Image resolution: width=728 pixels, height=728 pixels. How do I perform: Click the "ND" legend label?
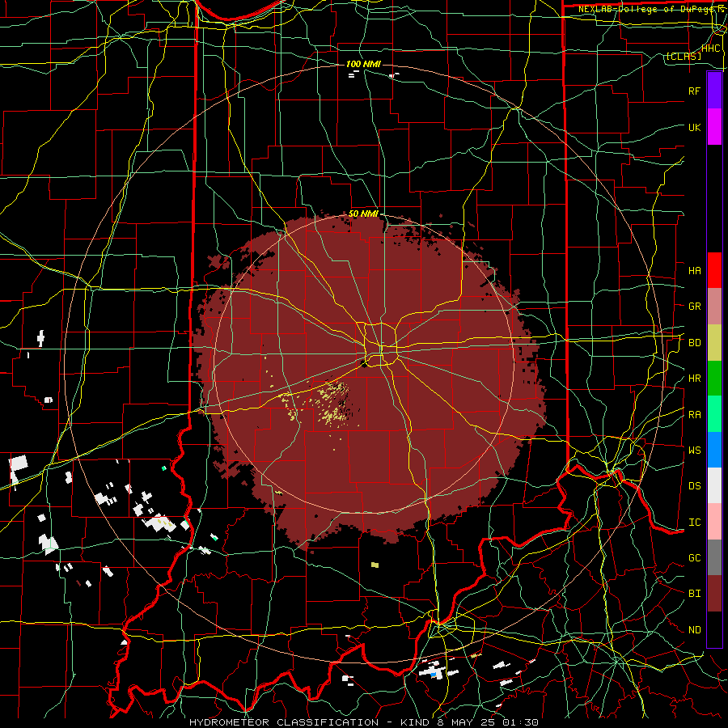(x=694, y=630)
